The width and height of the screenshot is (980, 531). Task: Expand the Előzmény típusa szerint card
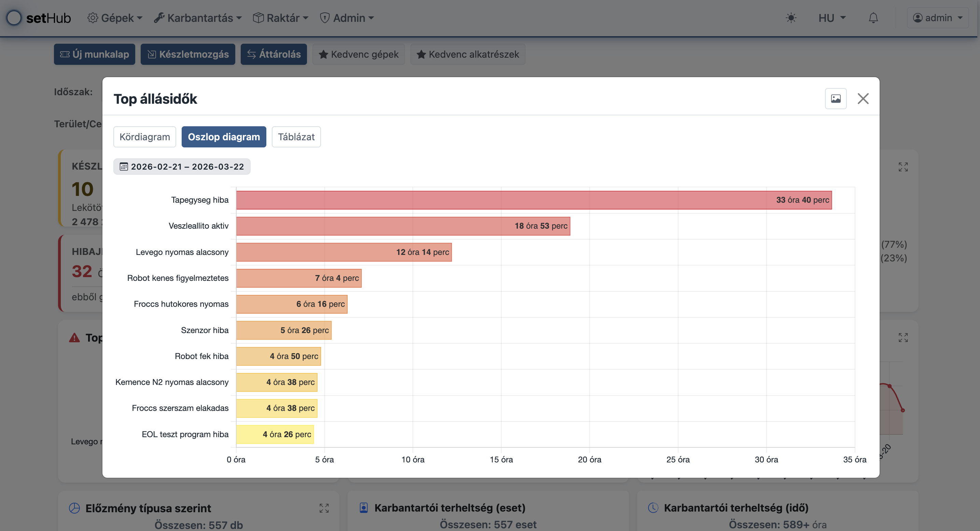324,508
